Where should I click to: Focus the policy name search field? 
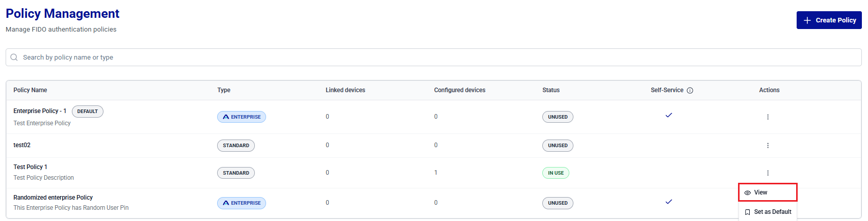(x=434, y=58)
